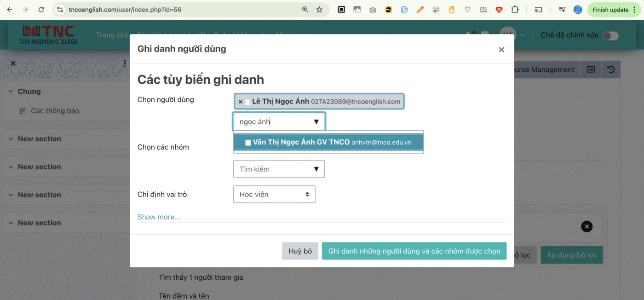The width and height of the screenshot is (644, 300).
Task: Toggle Chế độ chỉnh sửa switch
Action: pos(610,35)
